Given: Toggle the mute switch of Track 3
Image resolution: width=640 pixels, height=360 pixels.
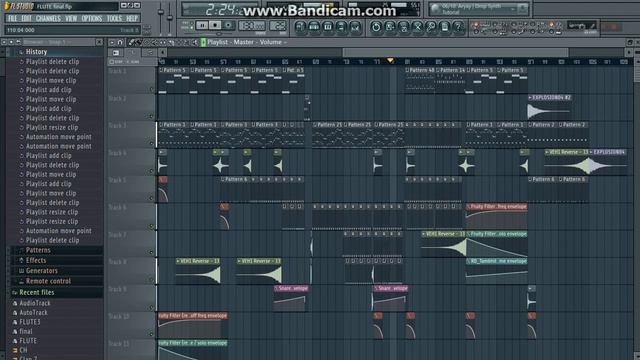Looking at the screenshot, I should click(x=151, y=144).
